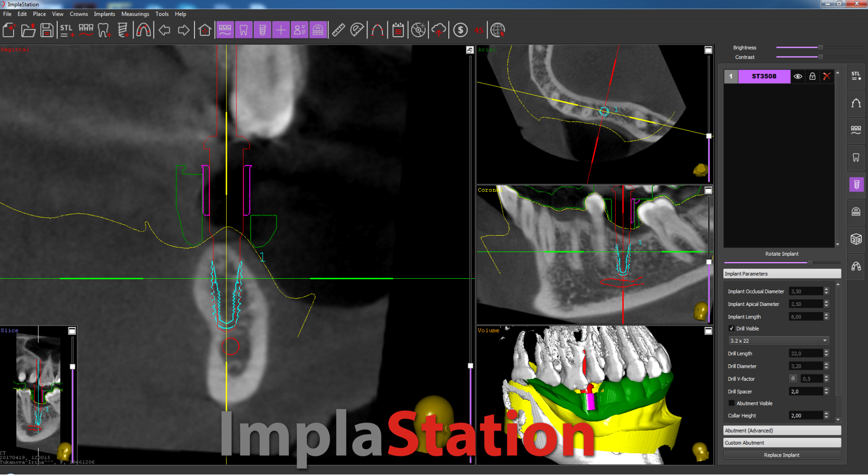The image size is (868, 476).
Task: Undo with left arrow icon
Action: point(164,30)
